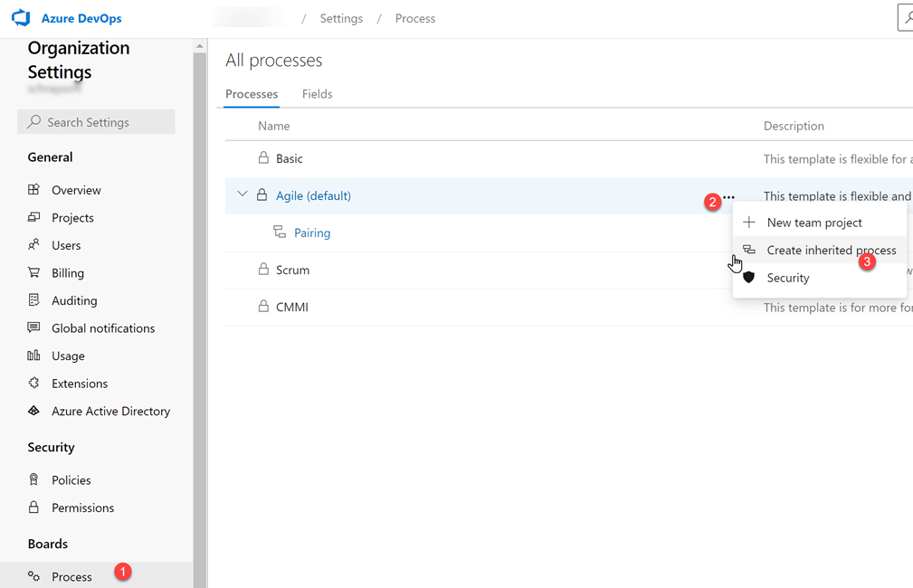This screenshot has width=913, height=588.
Task: Open Security from the context menu
Action: [x=820, y=278]
